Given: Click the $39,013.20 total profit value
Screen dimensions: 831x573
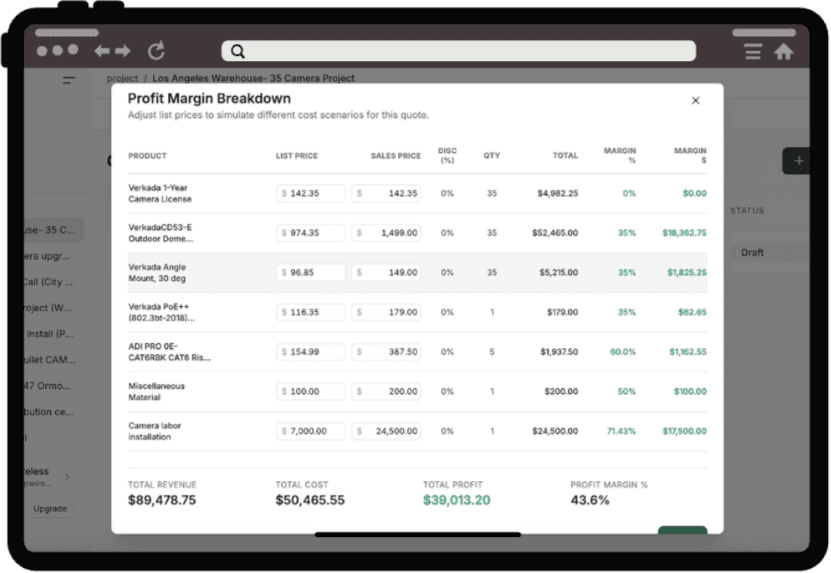Looking at the screenshot, I should (x=456, y=500).
